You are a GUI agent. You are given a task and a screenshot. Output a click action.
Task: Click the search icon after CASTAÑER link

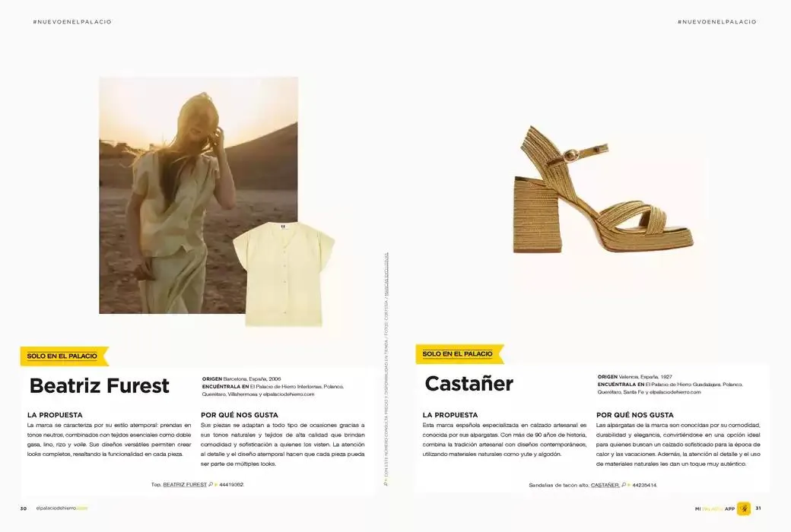tap(624, 485)
